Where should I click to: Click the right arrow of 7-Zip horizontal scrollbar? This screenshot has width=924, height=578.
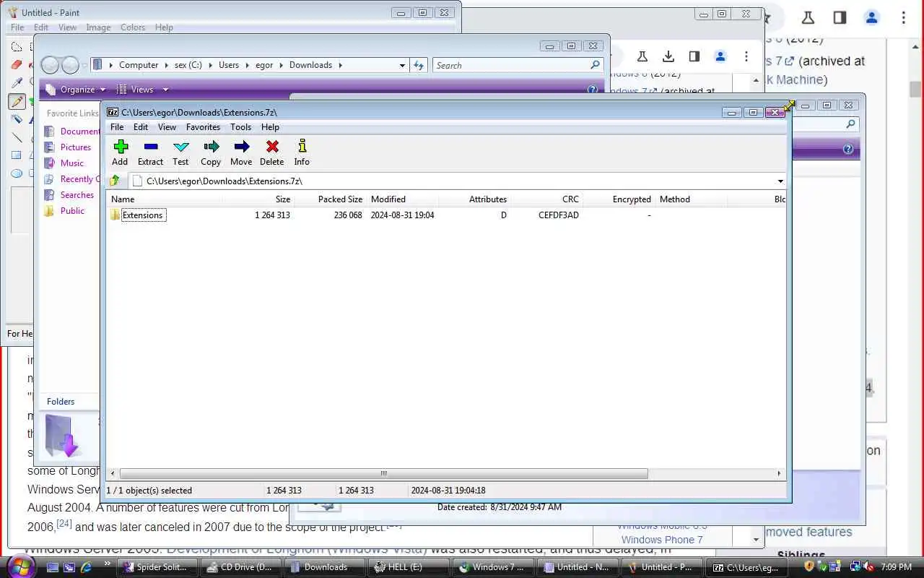click(779, 474)
